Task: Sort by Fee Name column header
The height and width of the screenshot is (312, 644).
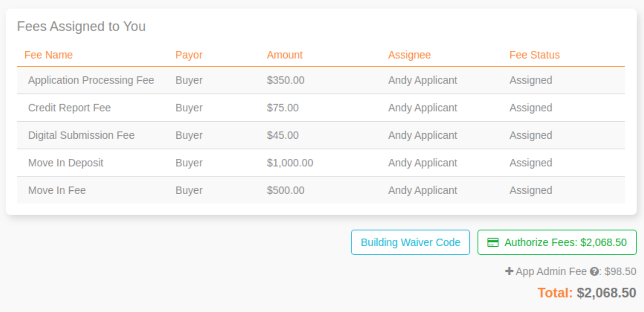Action: coord(48,55)
